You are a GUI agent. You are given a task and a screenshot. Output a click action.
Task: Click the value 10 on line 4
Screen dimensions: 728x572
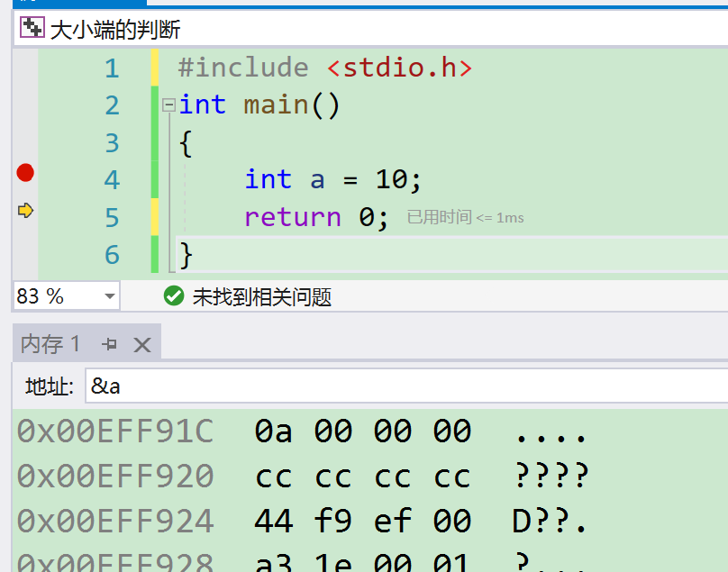click(391, 179)
